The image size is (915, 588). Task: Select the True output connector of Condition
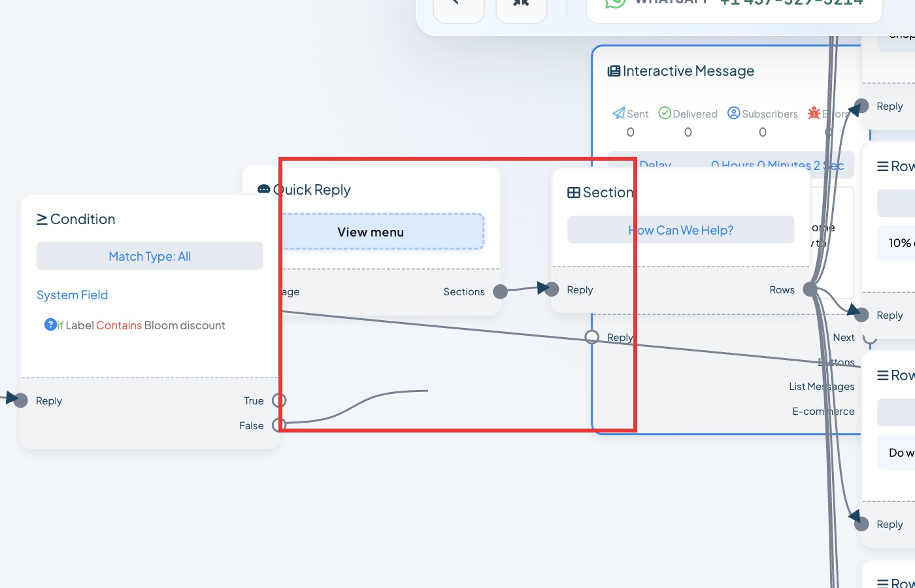(x=279, y=400)
